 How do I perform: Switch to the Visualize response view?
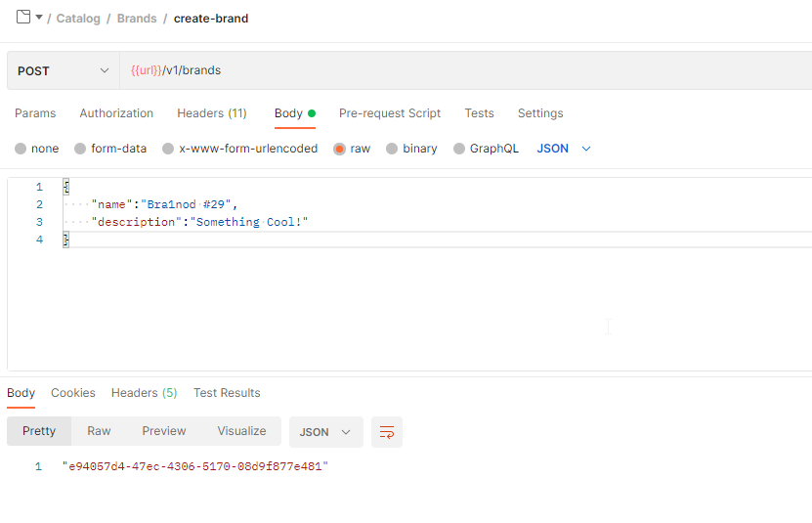241,431
